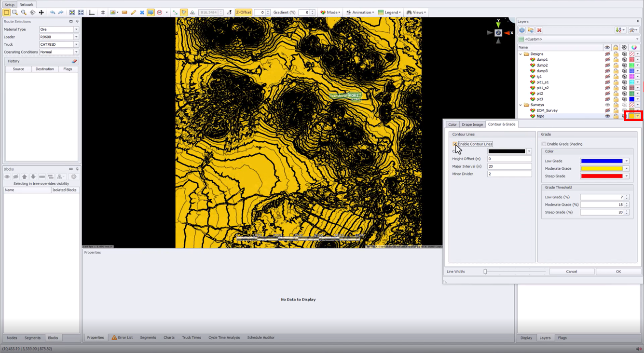Click the blue X toolbar icon

(x=142, y=13)
